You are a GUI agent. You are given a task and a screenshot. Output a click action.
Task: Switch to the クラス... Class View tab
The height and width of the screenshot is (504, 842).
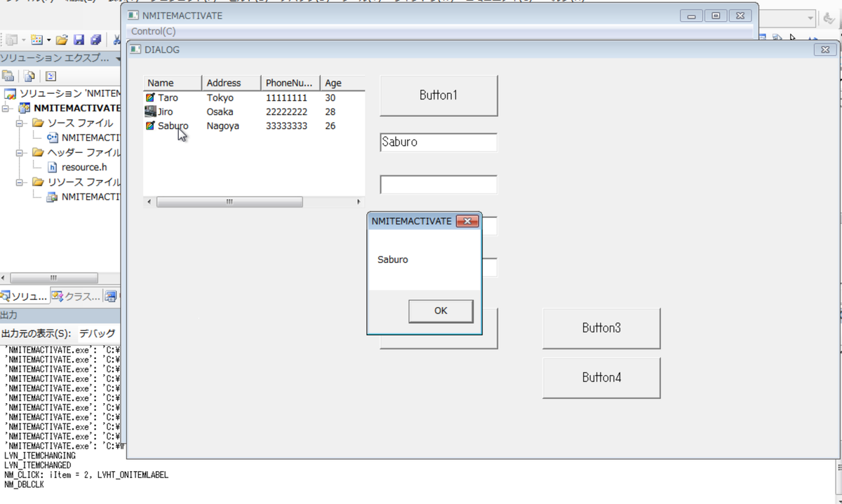tap(76, 297)
